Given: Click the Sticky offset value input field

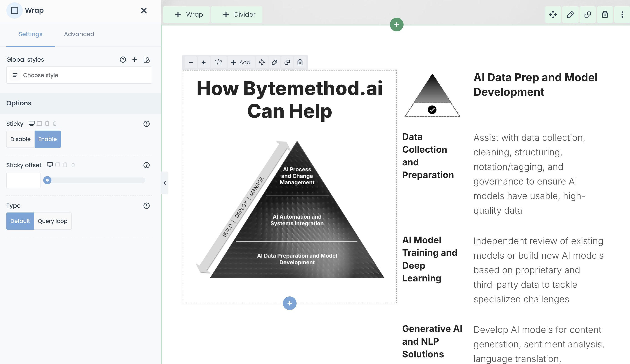Looking at the screenshot, I should pos(23,180).
